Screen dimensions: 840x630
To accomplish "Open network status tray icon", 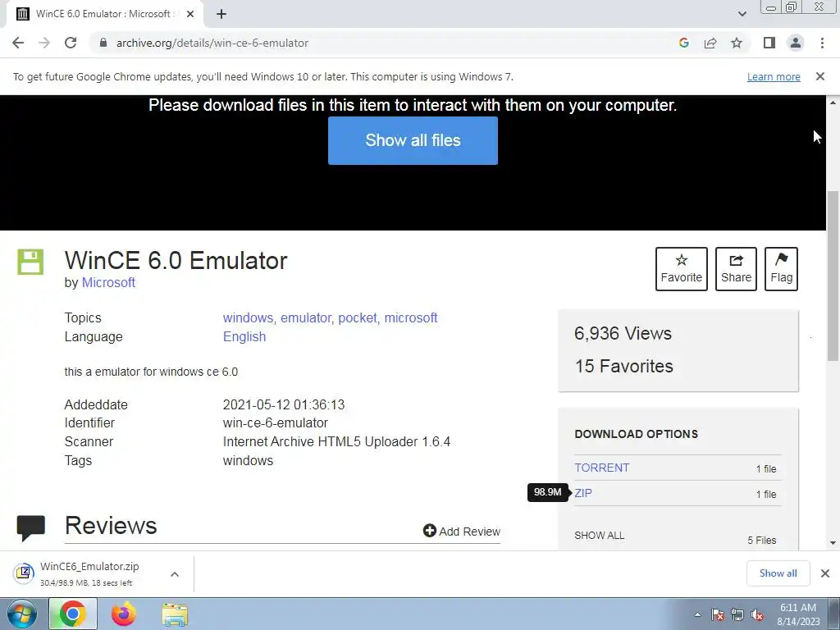I will 737,615.
